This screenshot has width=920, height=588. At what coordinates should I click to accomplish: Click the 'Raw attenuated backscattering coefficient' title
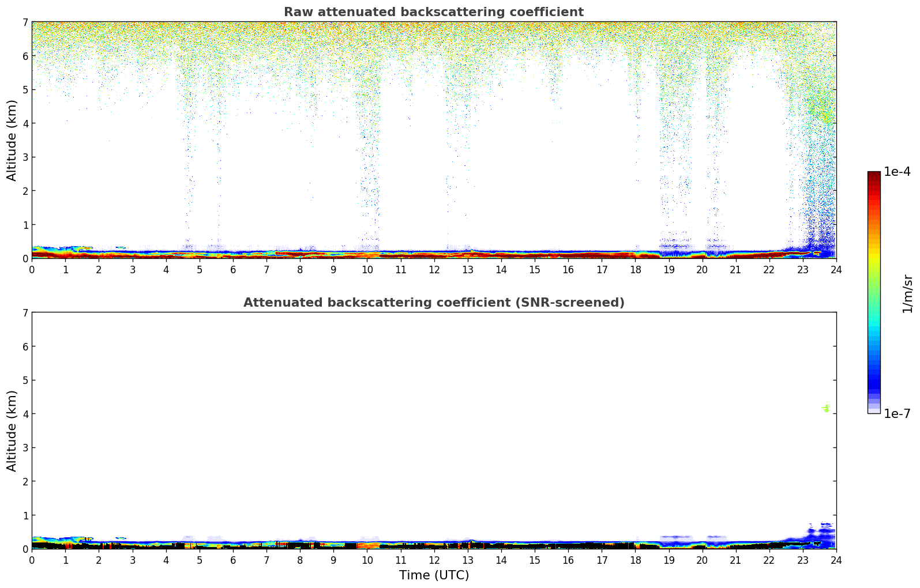tap(433, 12)
